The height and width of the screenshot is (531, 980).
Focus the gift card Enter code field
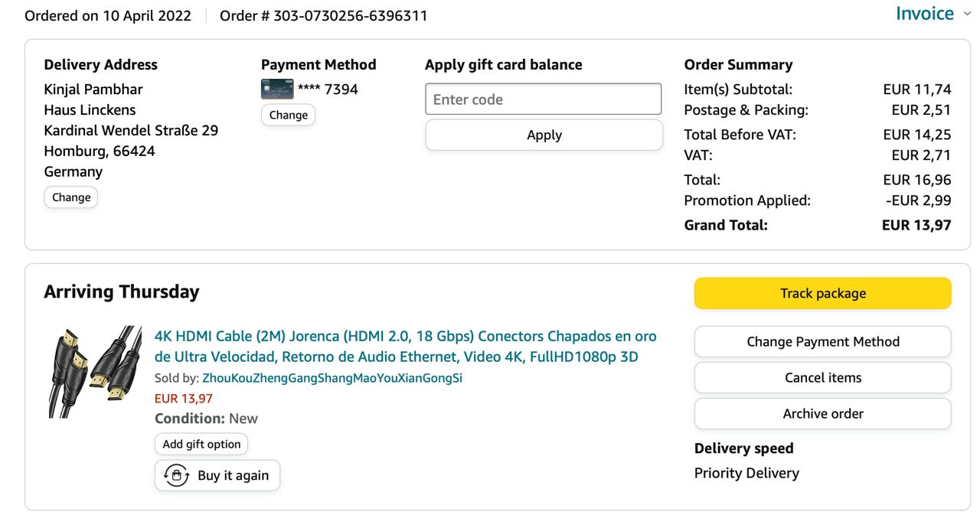point(543,99)
